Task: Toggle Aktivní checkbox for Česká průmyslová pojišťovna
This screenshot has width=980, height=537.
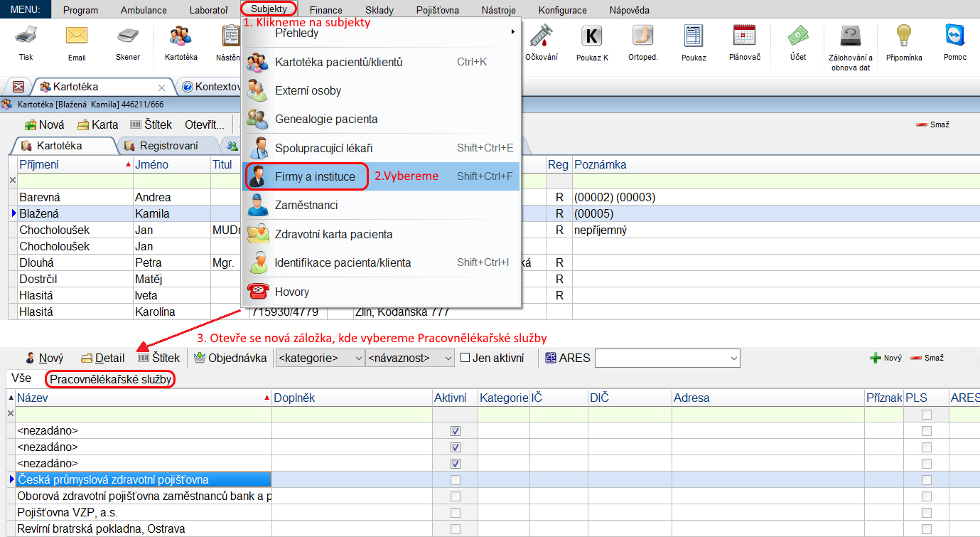Action: (x=456, y=480)
